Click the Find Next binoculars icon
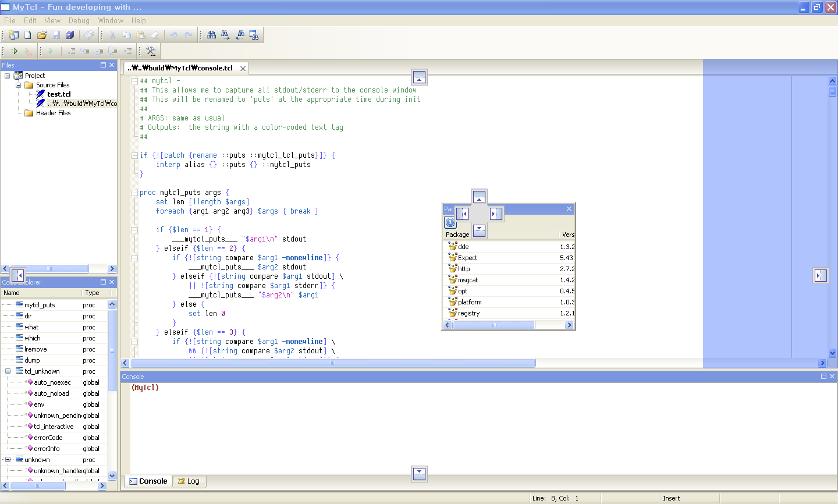 click(226, 35)
